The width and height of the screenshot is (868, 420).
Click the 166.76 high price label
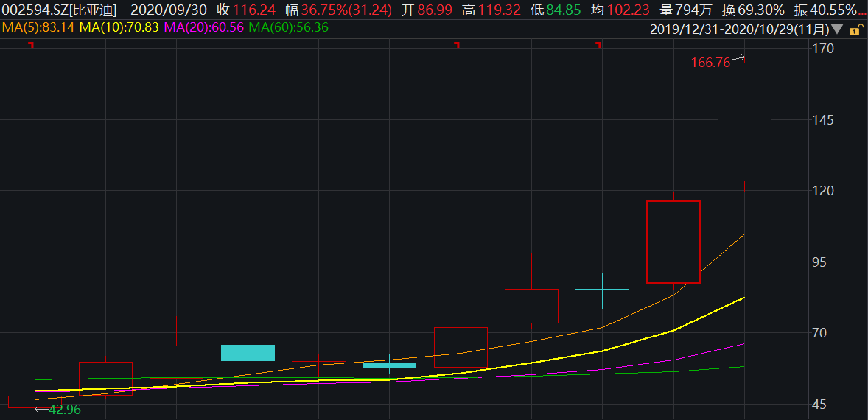pos(710,63)
